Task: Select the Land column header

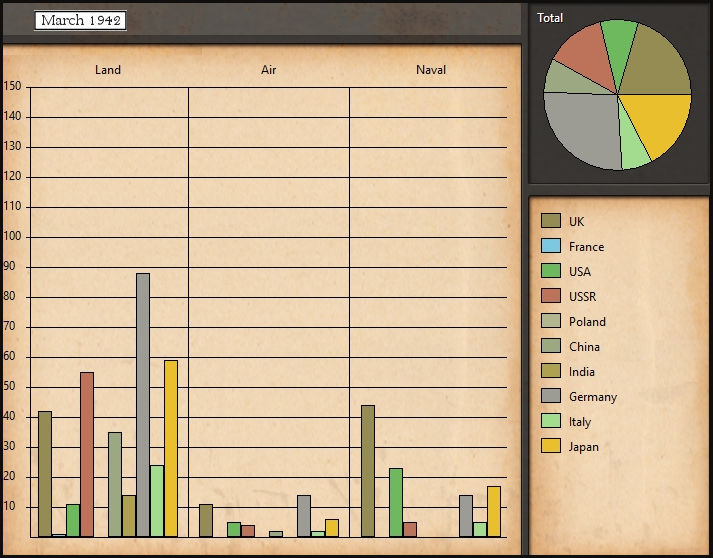Action: [108, 69]
